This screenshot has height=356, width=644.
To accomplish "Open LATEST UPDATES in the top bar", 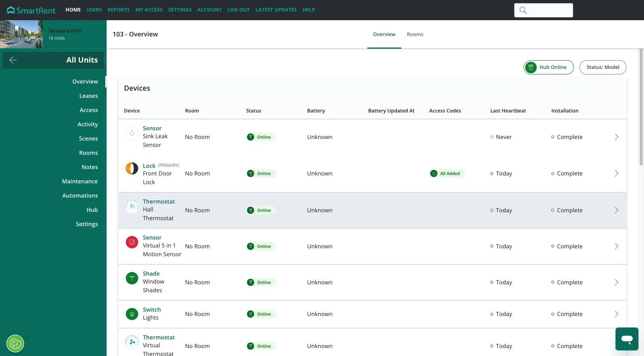I will 276,10.
